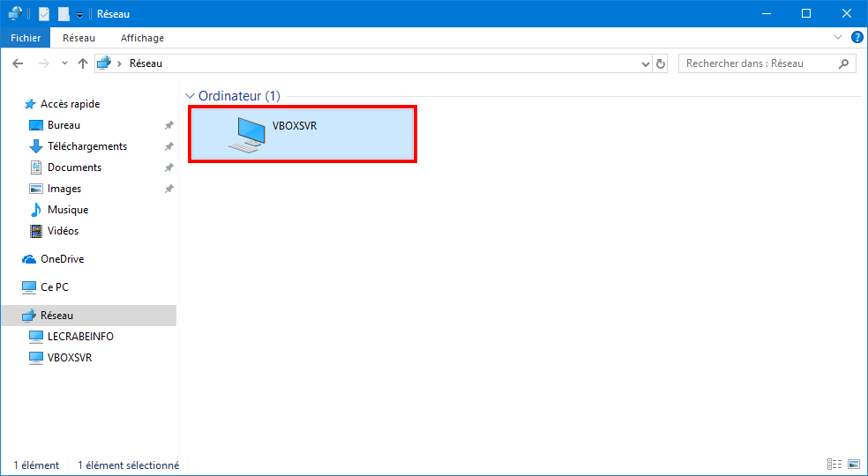Open the Customize Quick Access Toolbar dropdown
The height and width of the screenshot is (476, 868).
tap(79, 14)
